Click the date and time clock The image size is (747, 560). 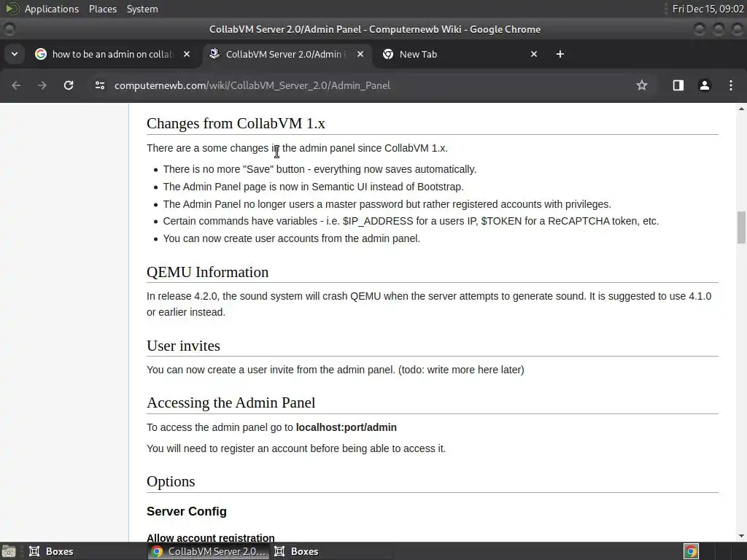point(708,9)
